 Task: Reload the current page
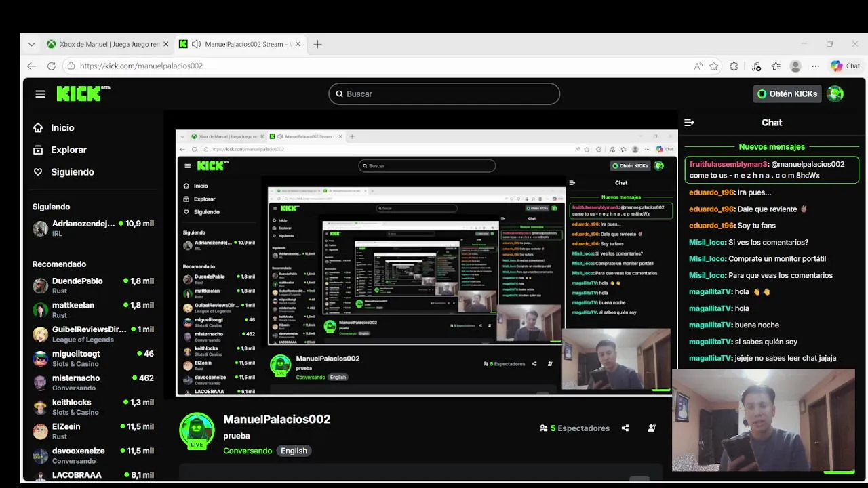click(x=51, y=66)
